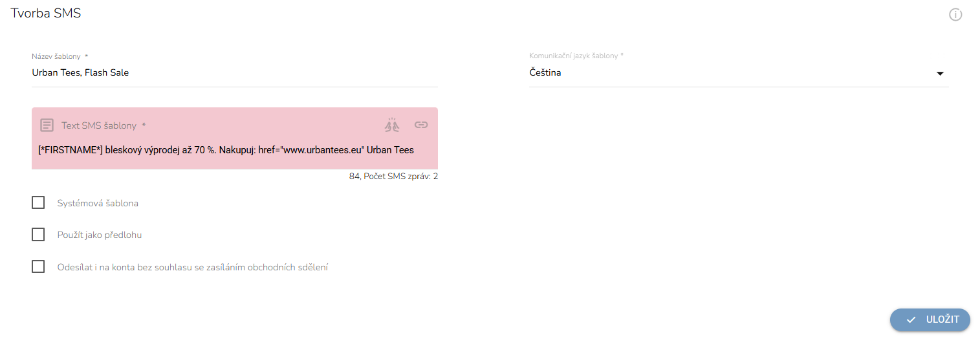Click the Text SMS šablony field label
This screenshot has width=980, height=357.
click(x=103, y=125)
